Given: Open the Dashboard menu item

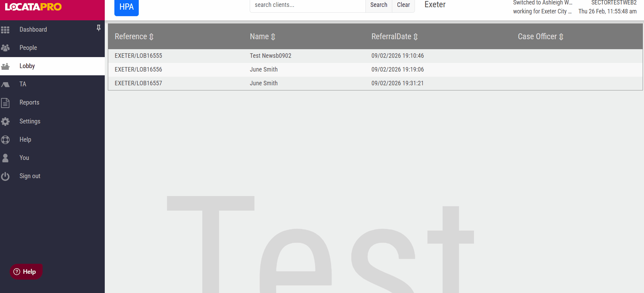Looking at the screenshot, I should pos(52,30).
